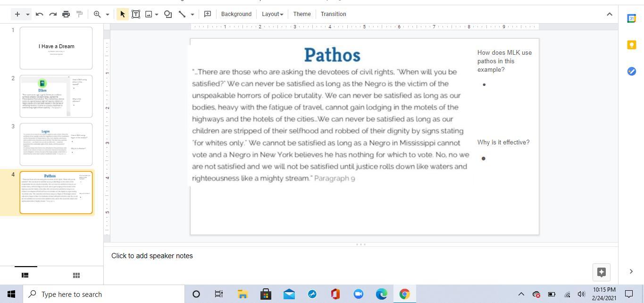Open the Layout dropdown
Image resolution: width=644 pixels, height=303 pixels.
point(273,14)
